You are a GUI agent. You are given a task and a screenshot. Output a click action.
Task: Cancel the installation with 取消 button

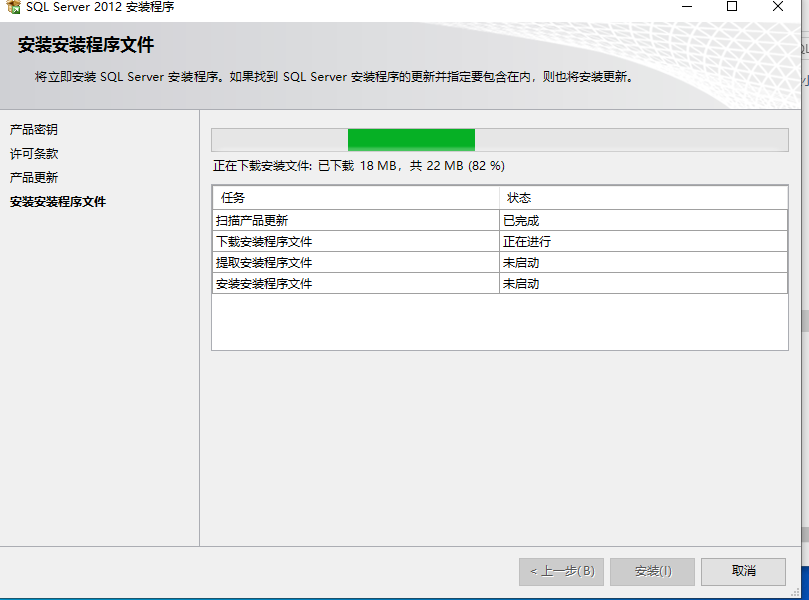[x=743, y=571]
